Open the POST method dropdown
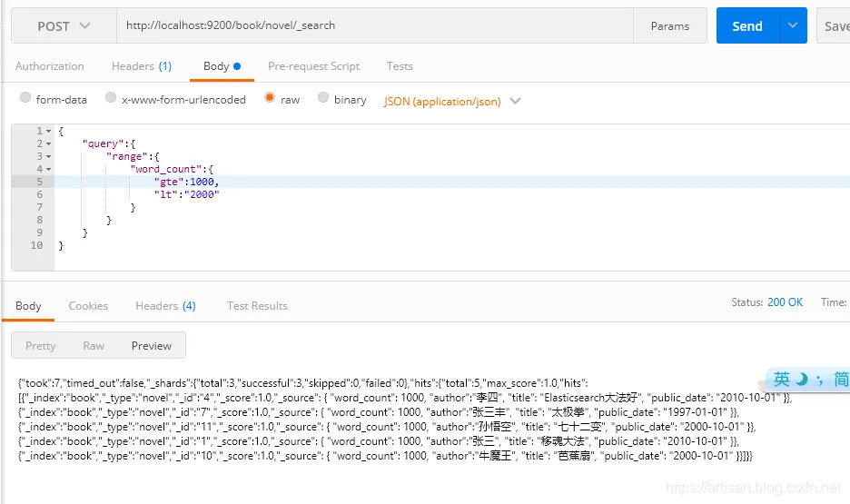The width and height of the screenshot is (850, 504). point(64,26)
